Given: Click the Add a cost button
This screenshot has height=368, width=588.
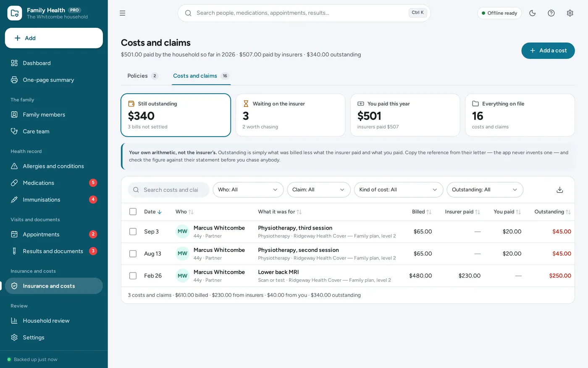Looking at the screenshot, I should 548,50.
